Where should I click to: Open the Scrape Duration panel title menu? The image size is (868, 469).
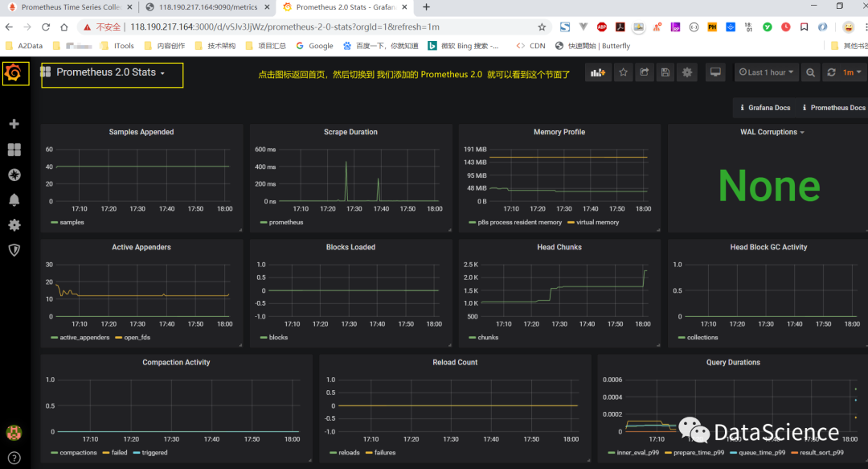click(350, 132)
